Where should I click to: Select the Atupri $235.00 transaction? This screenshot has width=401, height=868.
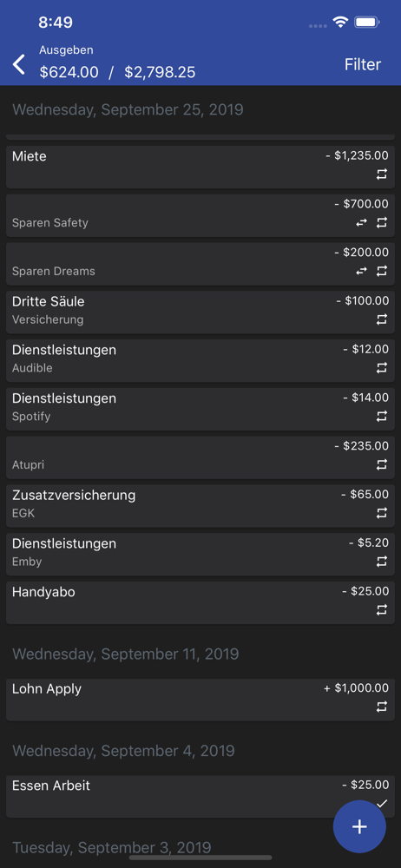(x=200, y=457)
